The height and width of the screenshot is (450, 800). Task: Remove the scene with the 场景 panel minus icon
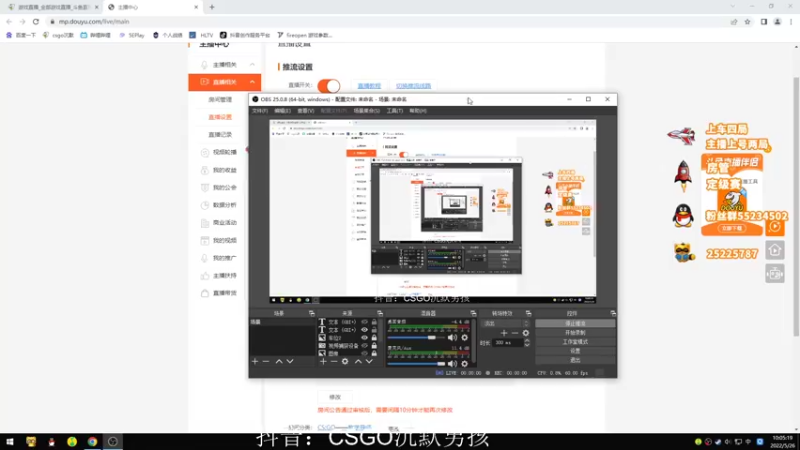pos(266,361)
